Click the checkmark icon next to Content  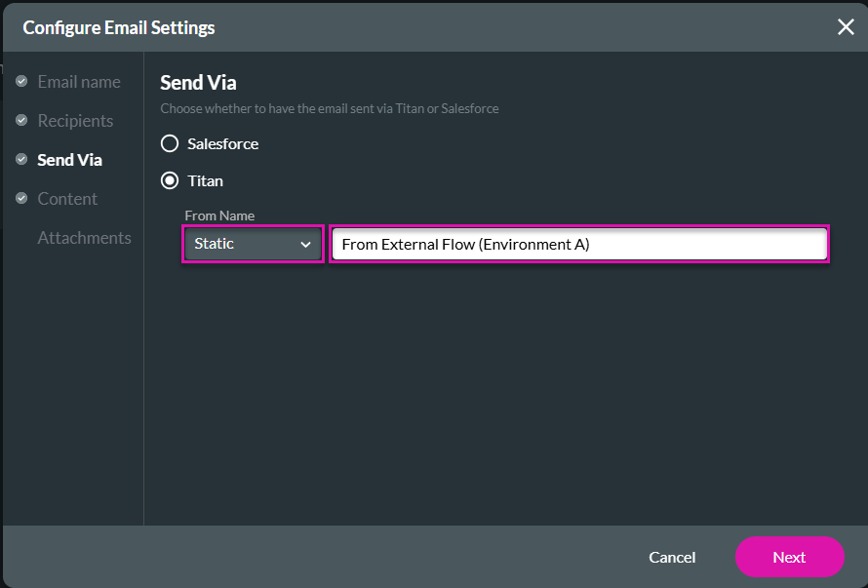point(21,199)
